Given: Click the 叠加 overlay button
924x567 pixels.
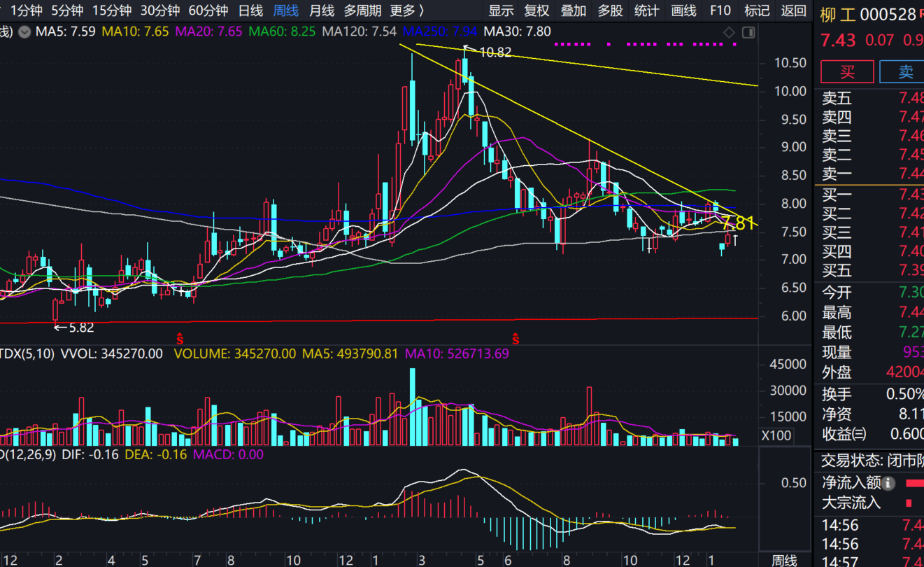Looking at the screenshot, I should [x=574, y=10].
